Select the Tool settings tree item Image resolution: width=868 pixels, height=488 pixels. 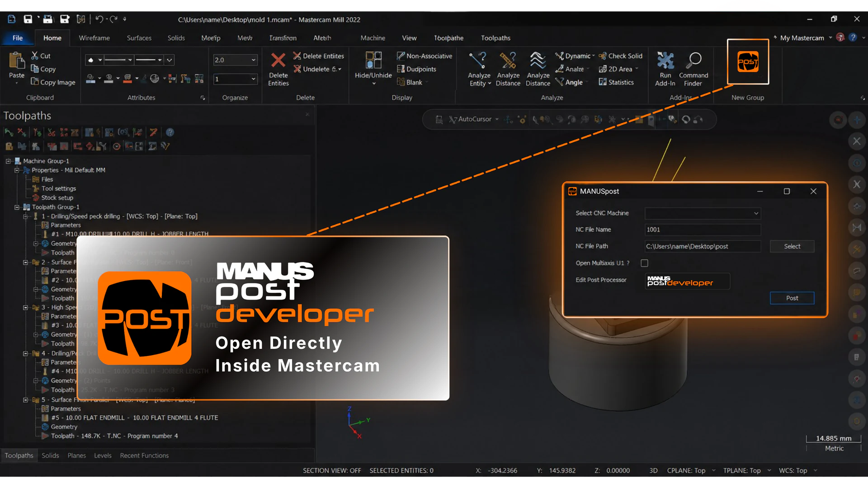coord(59,188)
